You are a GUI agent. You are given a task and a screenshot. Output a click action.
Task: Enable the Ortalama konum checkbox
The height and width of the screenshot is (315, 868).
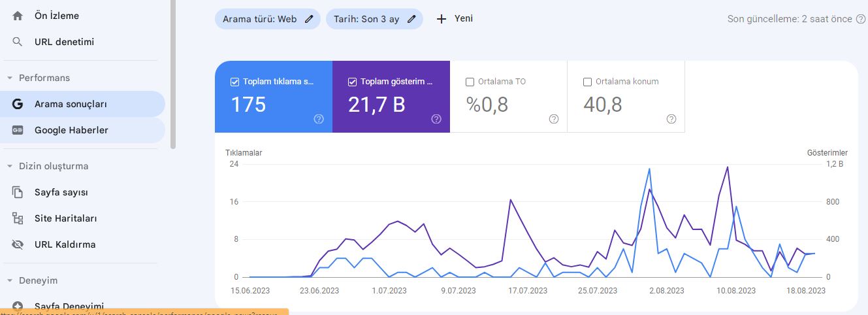[x=587, y=82]
